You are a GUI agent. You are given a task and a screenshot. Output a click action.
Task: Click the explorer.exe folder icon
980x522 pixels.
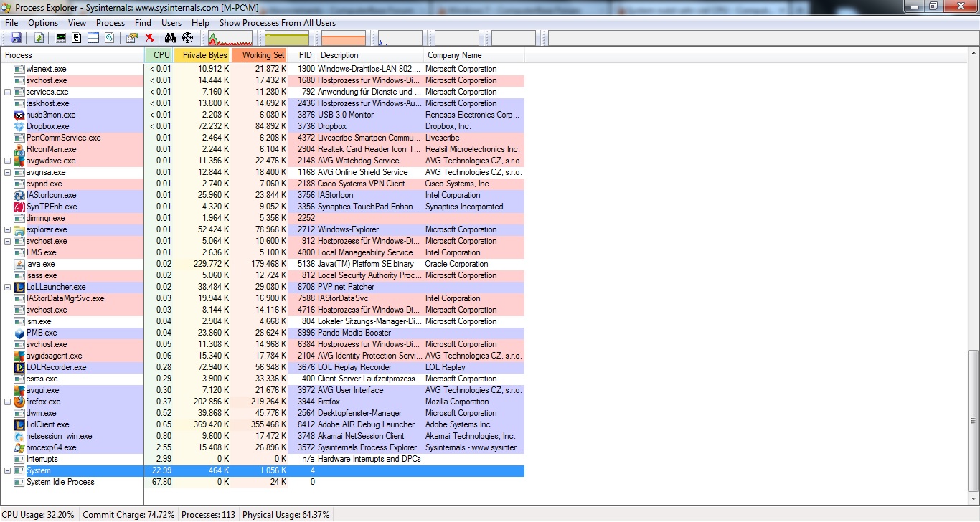pyautogui.click(x=19, y=229)
